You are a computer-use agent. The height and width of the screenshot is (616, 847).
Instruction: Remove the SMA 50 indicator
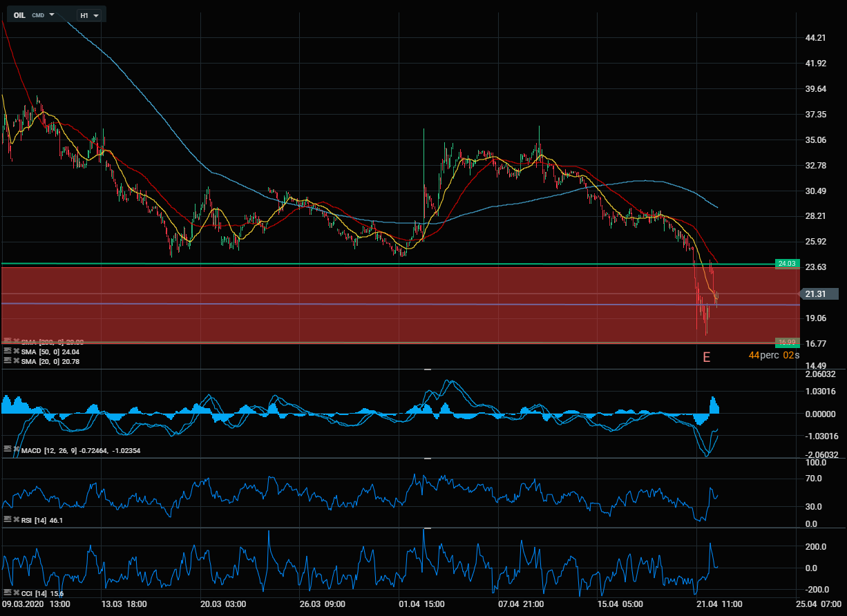click(15, 352)
